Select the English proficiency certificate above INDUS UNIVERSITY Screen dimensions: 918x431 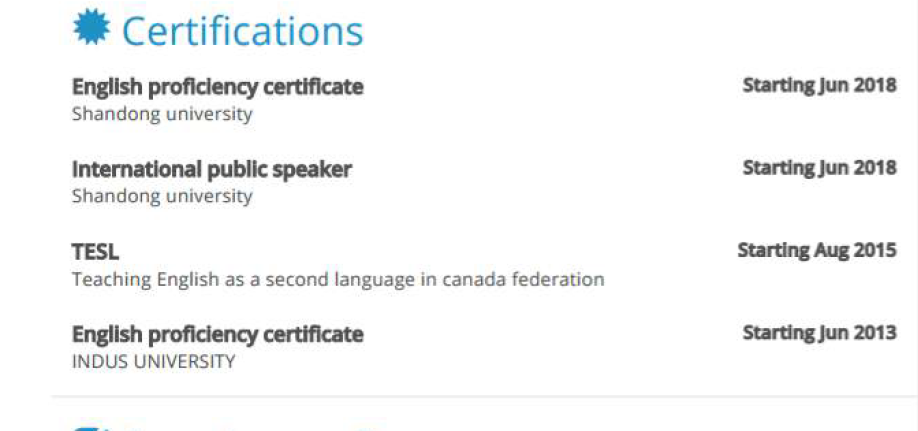(217, 334)
